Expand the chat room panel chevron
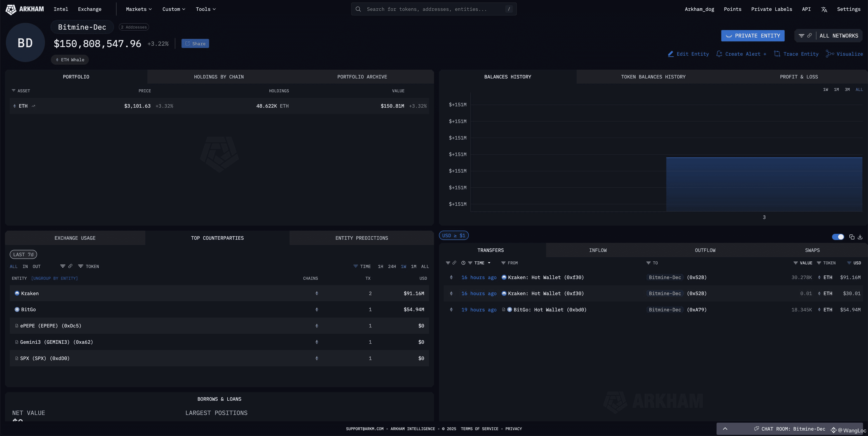This screenshot has width=868, height=436. click(x=725, y=429)
